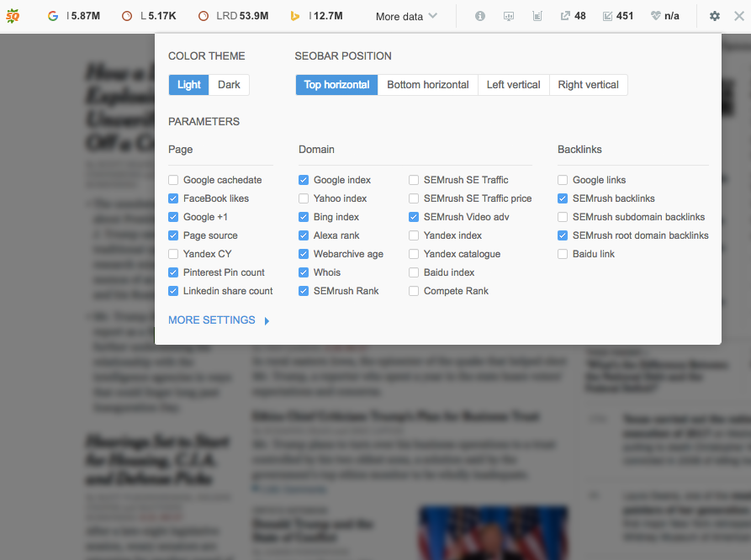Expand the More data dropdown

point(406,16)
